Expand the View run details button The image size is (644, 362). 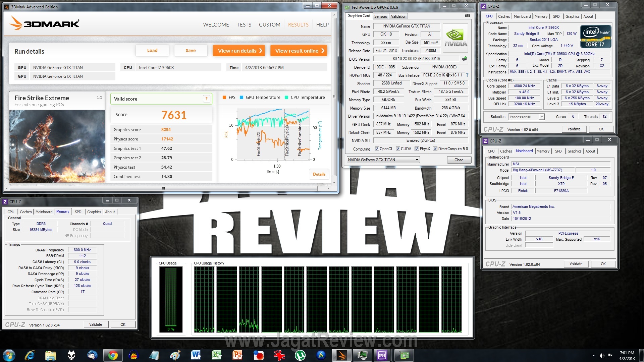(x=238, y=51)
